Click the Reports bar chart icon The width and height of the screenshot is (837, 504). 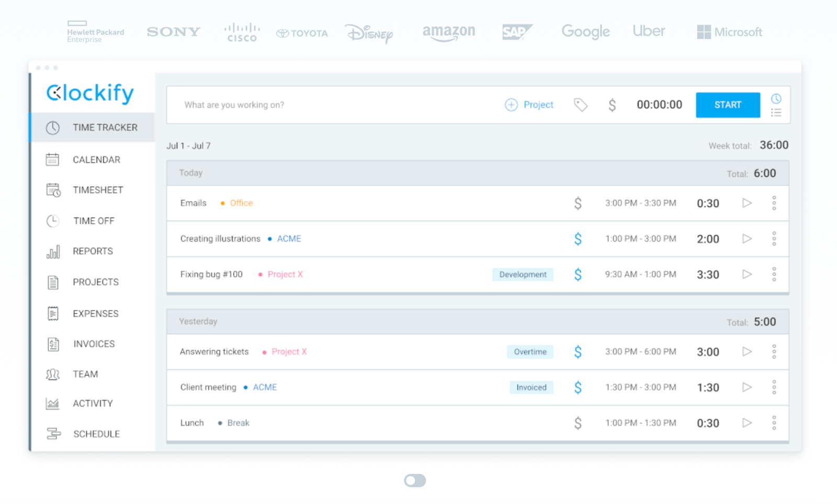click(x=53, y=251)
